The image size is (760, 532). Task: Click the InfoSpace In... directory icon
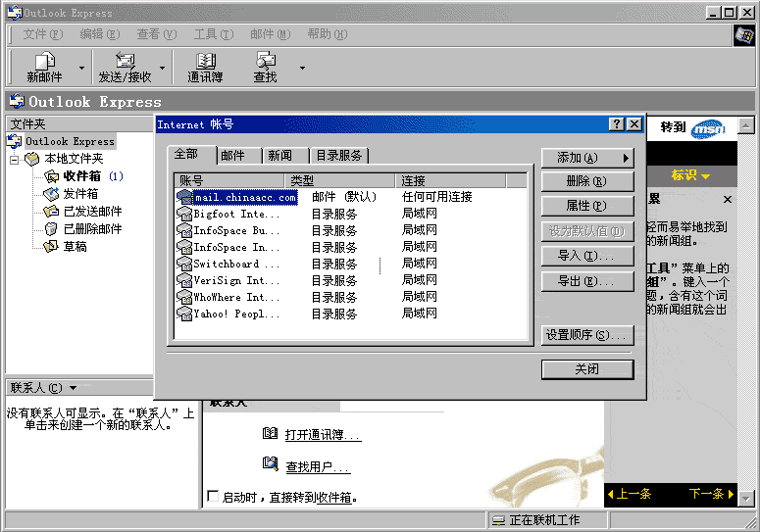(x=184, y=247)
